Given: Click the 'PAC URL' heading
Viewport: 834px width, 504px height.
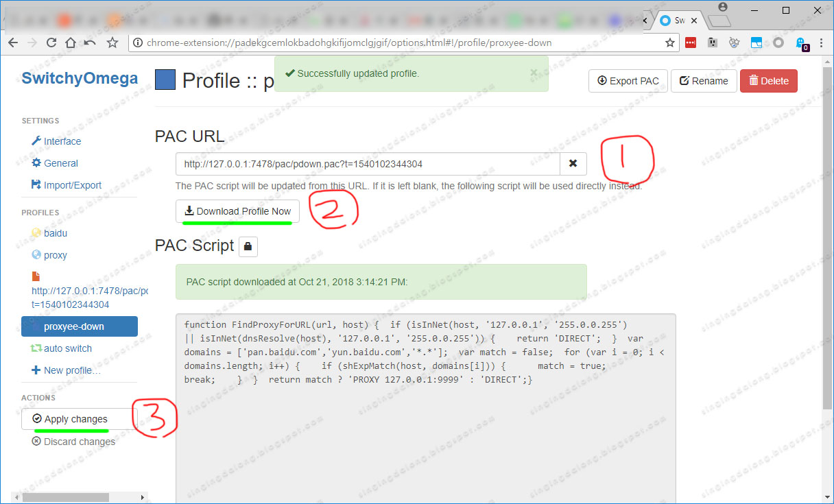Looking at the screenshot, I should click(x=189, y=136).
